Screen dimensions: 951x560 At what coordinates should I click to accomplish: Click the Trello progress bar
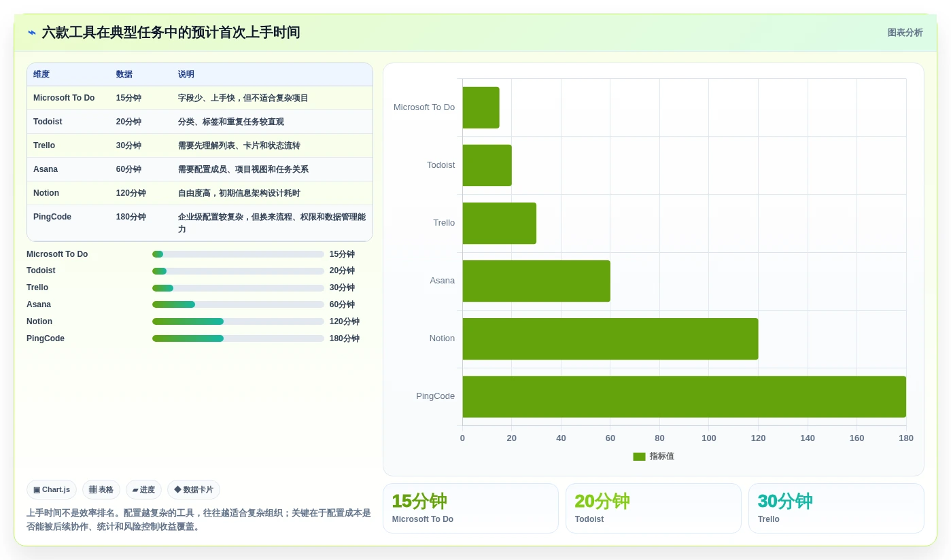point(238,288)
